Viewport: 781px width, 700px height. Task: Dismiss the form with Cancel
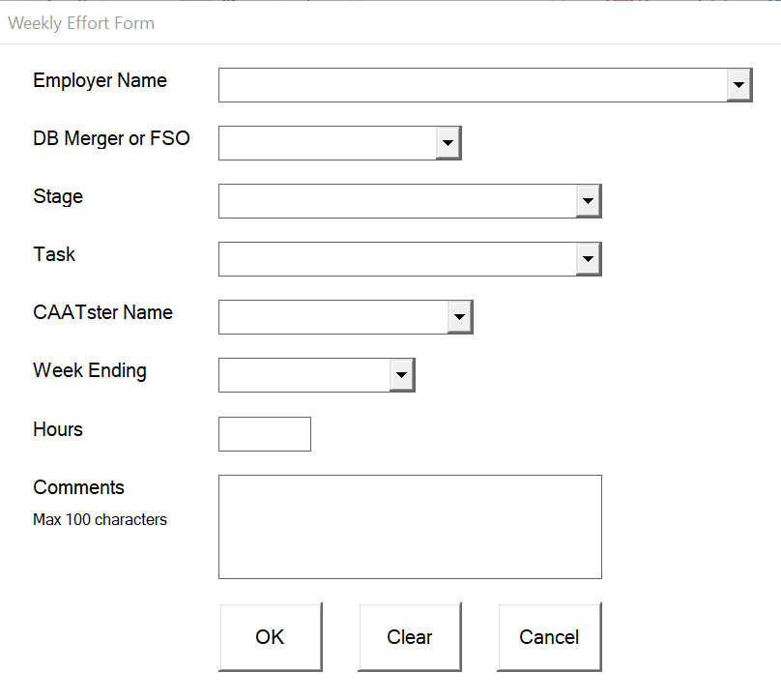[x=549, y=637]
